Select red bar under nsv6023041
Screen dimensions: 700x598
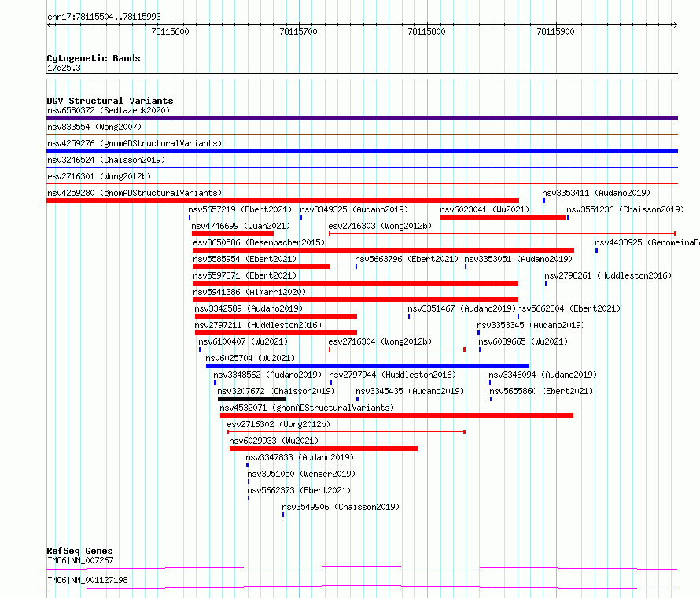tap(503, 217)
